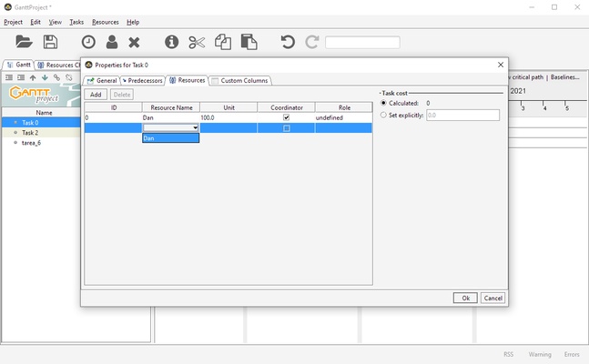This screenshot has height=364, width=589.
Task: Unlink tasks with the broken chain icon
Action: (x=69, y=77)
